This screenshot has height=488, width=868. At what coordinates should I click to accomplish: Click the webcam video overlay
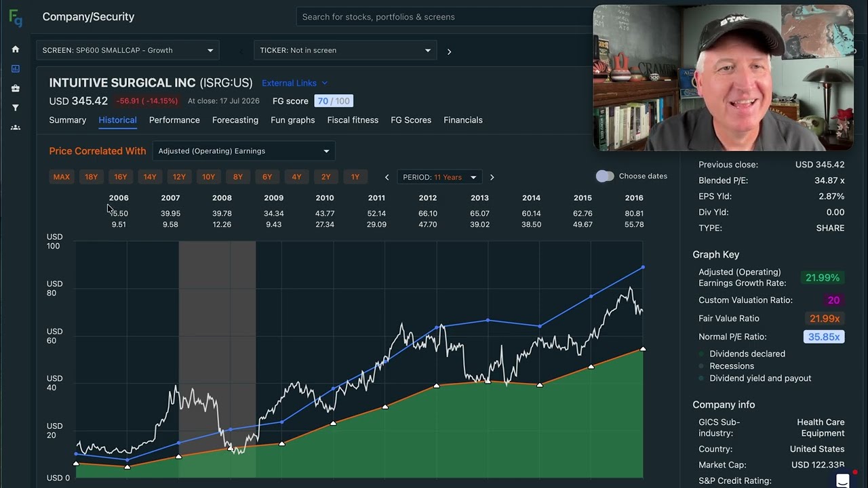pyautogui.click(x=723, y=78)
